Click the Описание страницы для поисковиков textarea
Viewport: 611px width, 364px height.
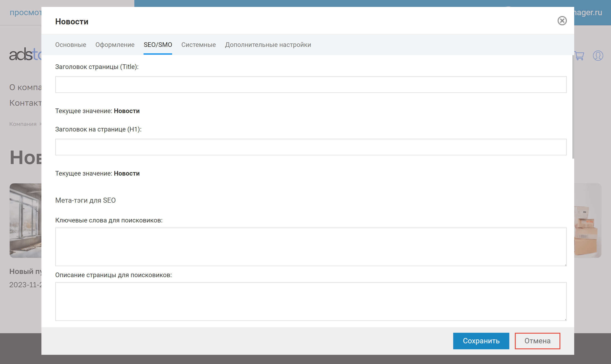[x=311, y=301]
